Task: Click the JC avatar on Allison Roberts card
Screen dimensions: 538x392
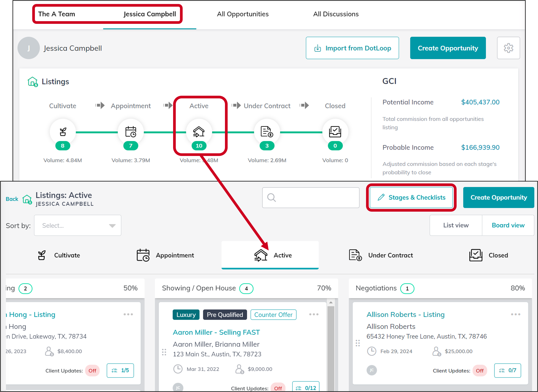Action: [372, 370]
